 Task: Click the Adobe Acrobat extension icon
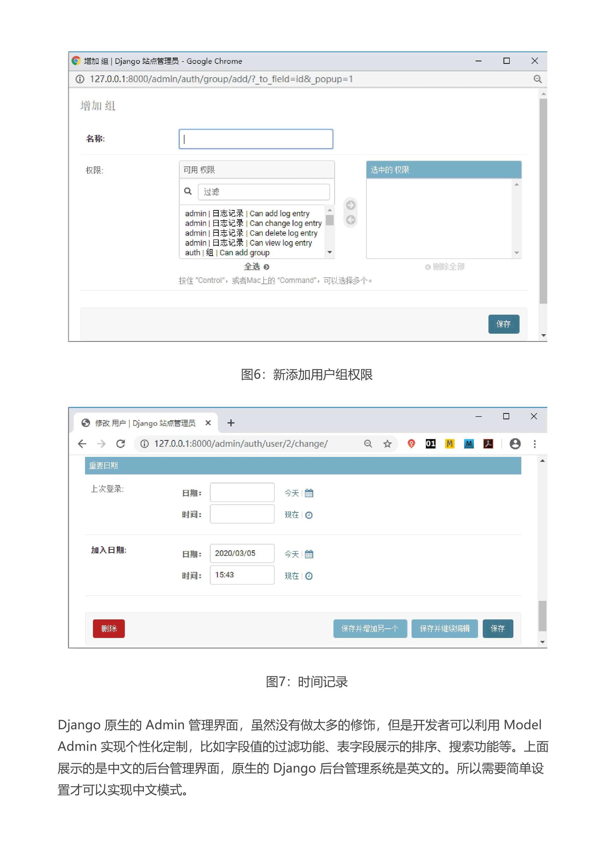pyautogui.click(x=488, y=444)
